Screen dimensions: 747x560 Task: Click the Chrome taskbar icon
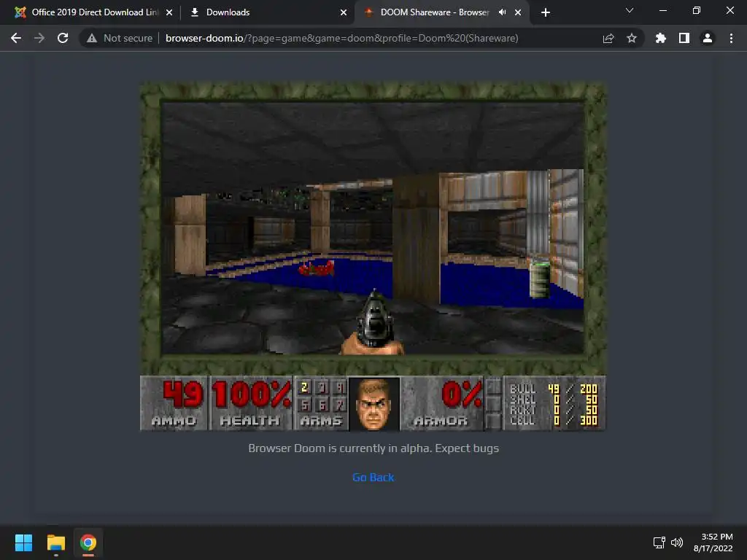[88, 542]
